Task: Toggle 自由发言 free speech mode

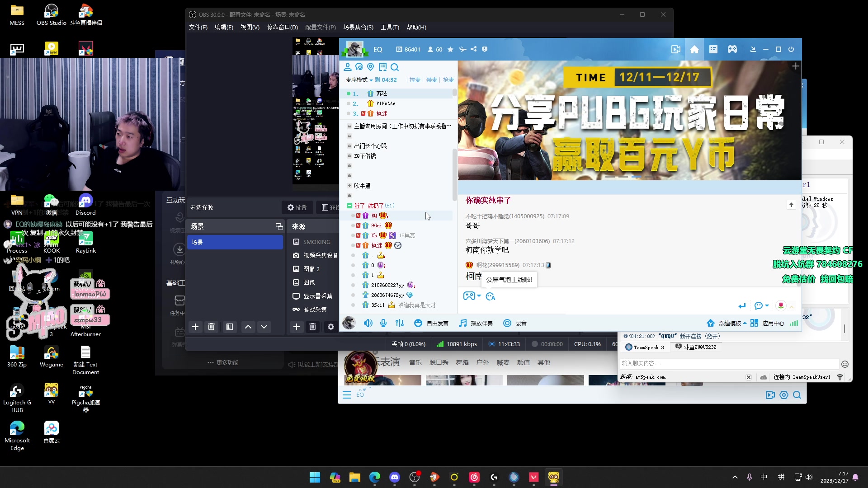Action: (431, 323)
